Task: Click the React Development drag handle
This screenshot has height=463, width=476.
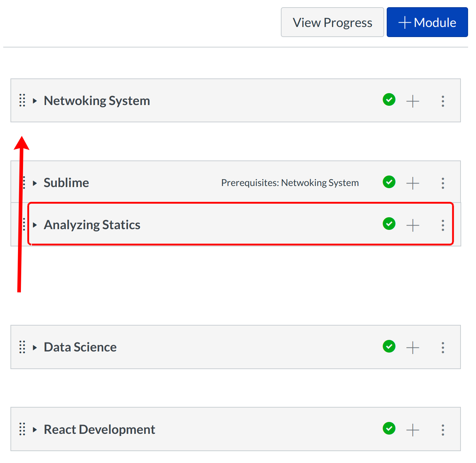Action: (x=22, y=429)
